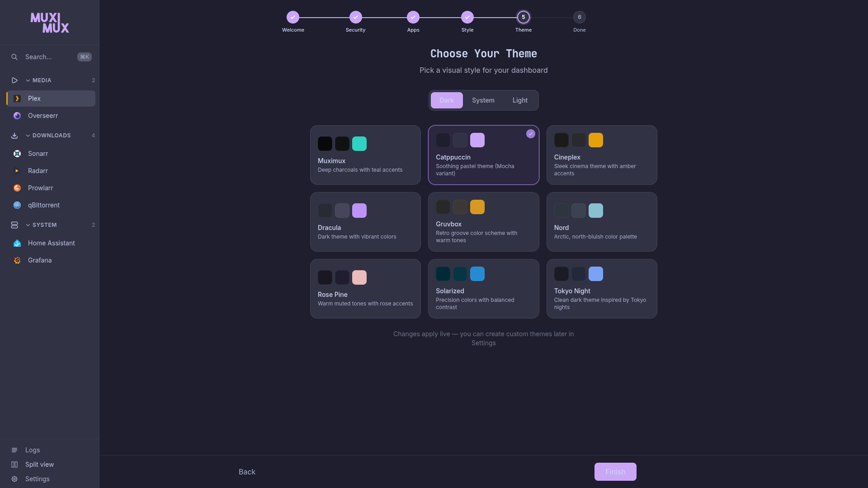Viewport: 868px width, 488px height.
Task: Click the Back button
Action: click(247, 472)
